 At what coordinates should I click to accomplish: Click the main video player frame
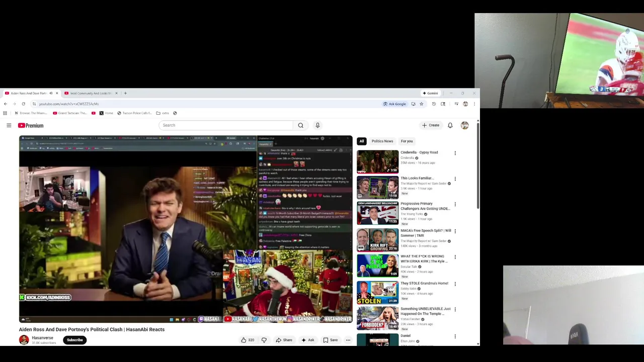[186, 229]
